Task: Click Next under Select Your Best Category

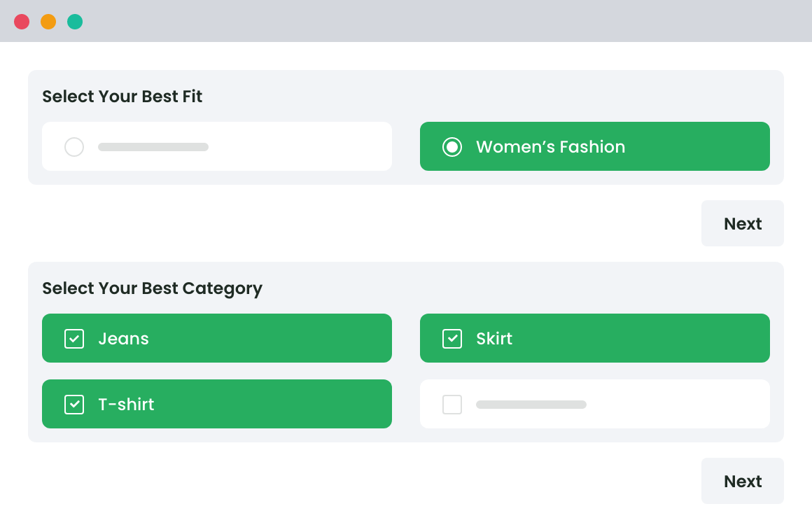Action: coord(743,481)
